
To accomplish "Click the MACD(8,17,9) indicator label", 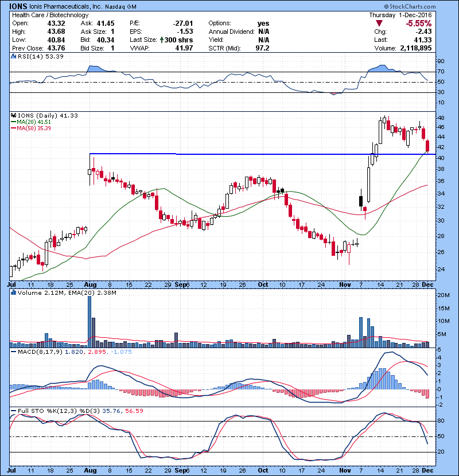I will (x=40, y=352).
